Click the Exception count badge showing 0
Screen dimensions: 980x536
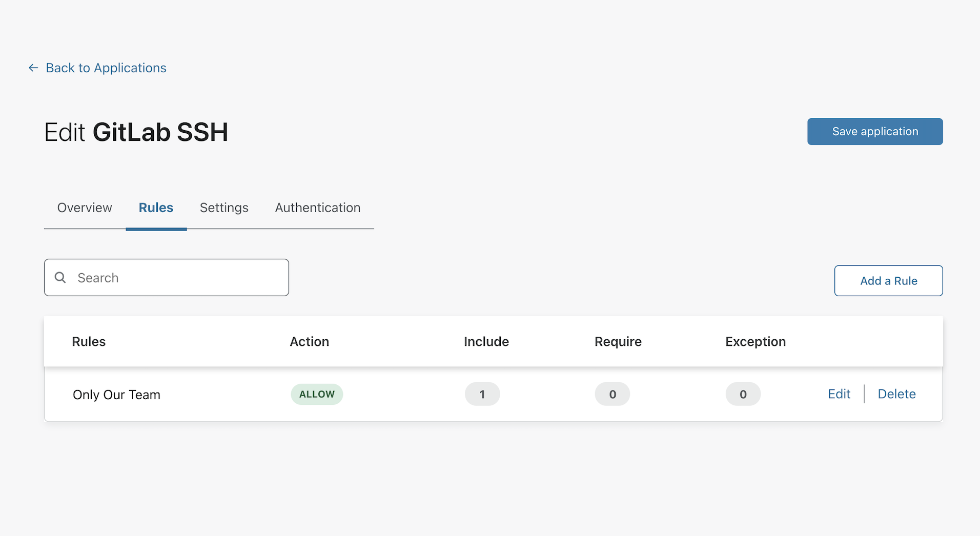click(743, 394)
